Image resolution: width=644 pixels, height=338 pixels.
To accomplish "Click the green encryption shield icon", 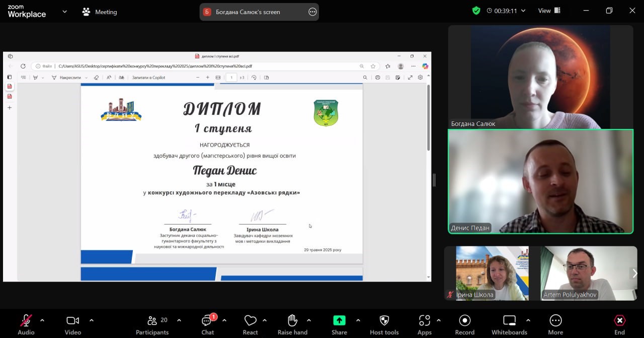I will [x=476, y=11].
